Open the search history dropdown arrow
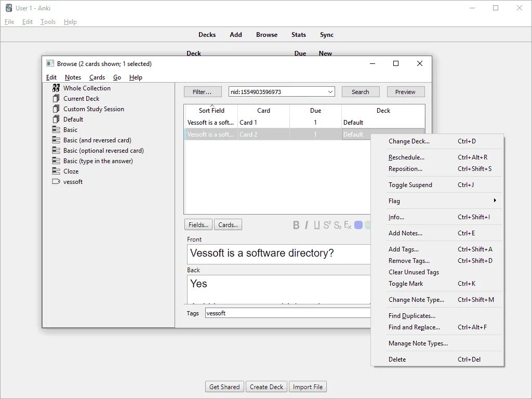The width and height of the screenshot is (532, 399). pyautogui.click(x=330, y=91)
